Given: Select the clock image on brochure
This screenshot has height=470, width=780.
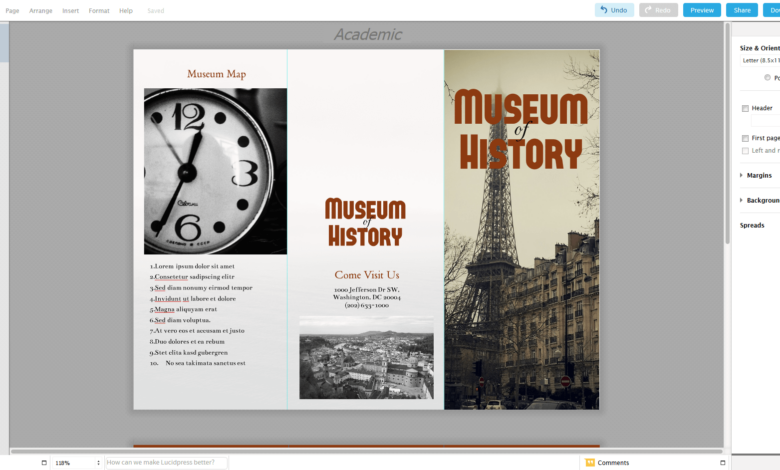Looking at the screenshot, I should click(215, 171).
